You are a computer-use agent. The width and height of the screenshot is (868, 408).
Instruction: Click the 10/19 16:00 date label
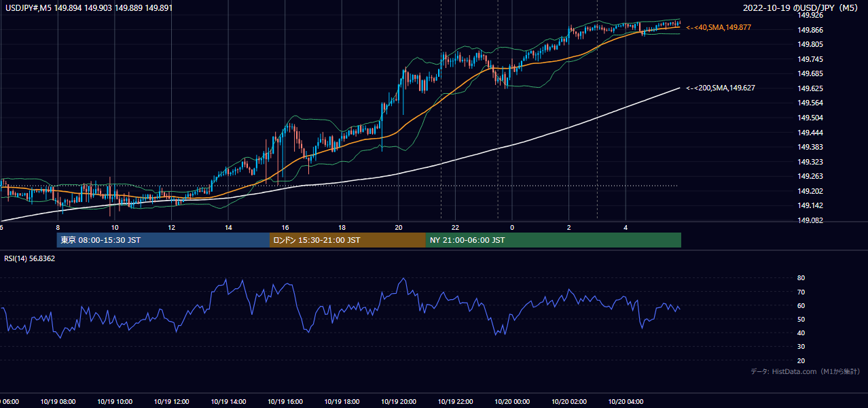click(285, 402)
